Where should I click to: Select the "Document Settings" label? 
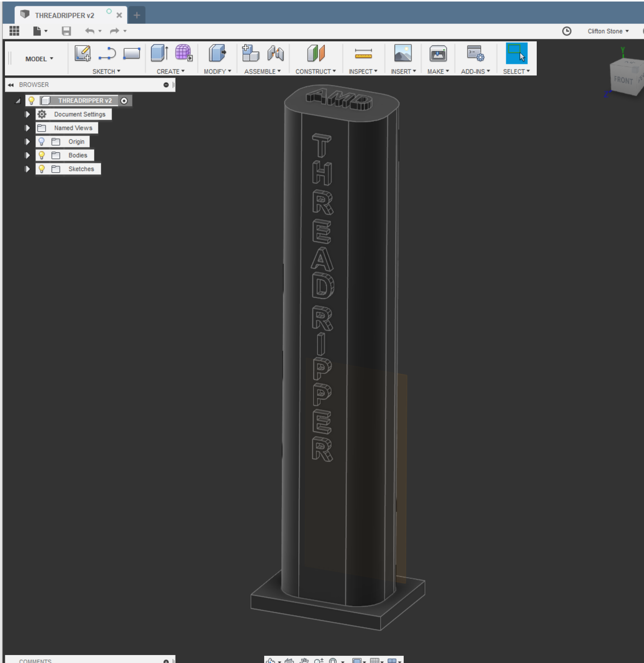[80, 114]
